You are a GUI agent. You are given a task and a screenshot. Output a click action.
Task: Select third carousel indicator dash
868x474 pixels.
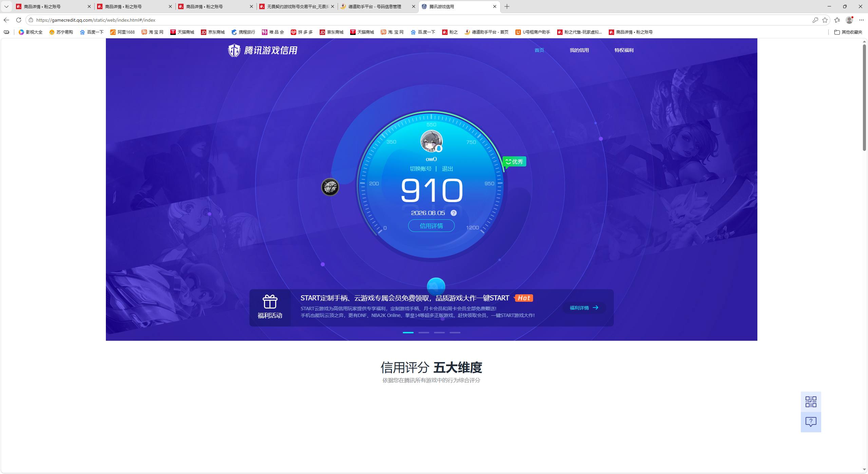439,333
